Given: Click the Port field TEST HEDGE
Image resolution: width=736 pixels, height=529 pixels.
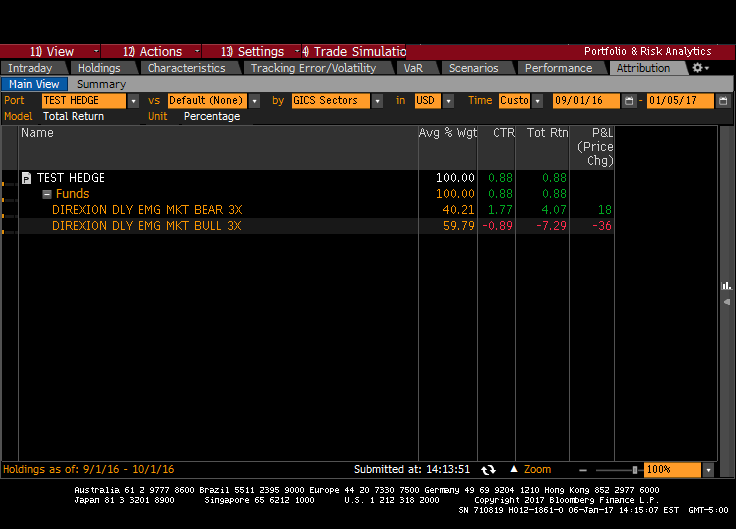Looking at the screenshot, I should click(84, 100).
